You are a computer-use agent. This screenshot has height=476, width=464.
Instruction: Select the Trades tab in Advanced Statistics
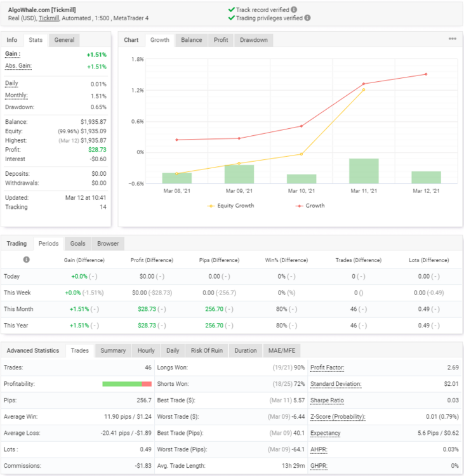(79, 350)
